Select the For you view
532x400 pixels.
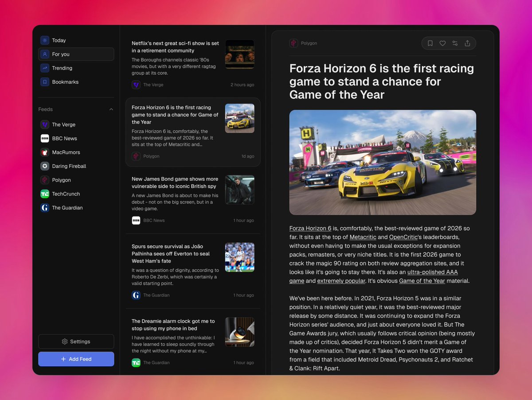(x=76, y=54)
